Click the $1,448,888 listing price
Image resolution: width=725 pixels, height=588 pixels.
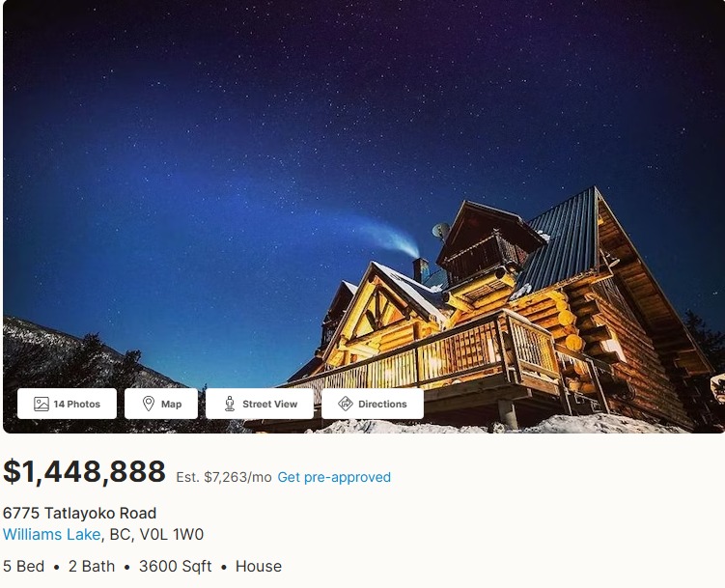point(84,472)
